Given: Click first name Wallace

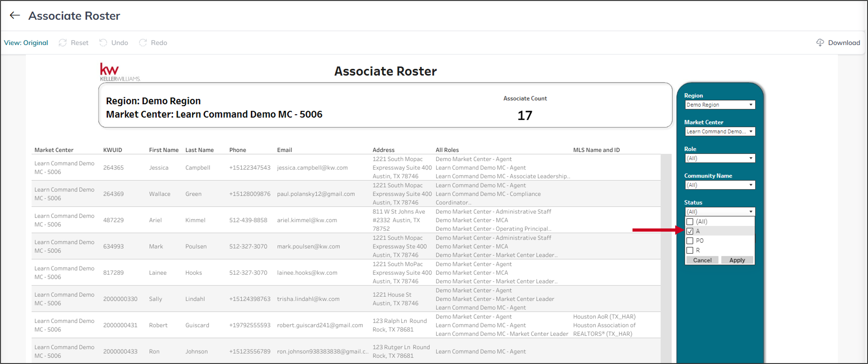Looking at the screenshot, I should [160, 194].
